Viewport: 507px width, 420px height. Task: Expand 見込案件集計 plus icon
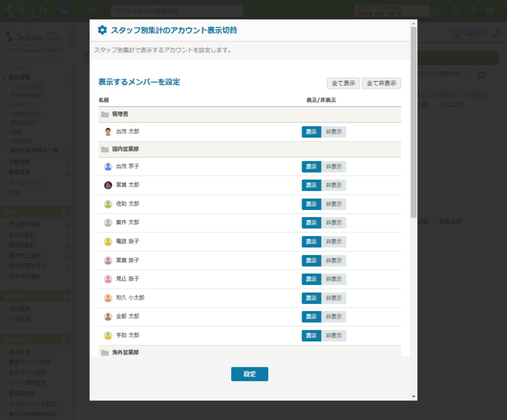pyautogui.click(x=68, y=226)
